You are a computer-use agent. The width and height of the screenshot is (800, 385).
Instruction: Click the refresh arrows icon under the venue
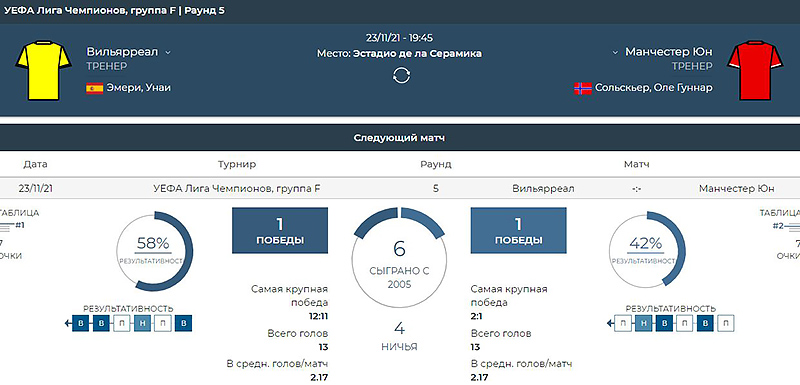pos(401,75)
